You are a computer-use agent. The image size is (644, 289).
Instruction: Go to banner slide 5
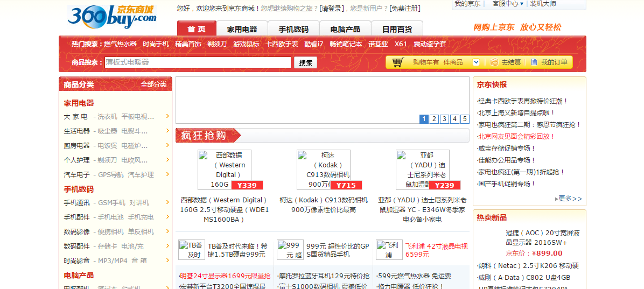click(x=465, y=119)
